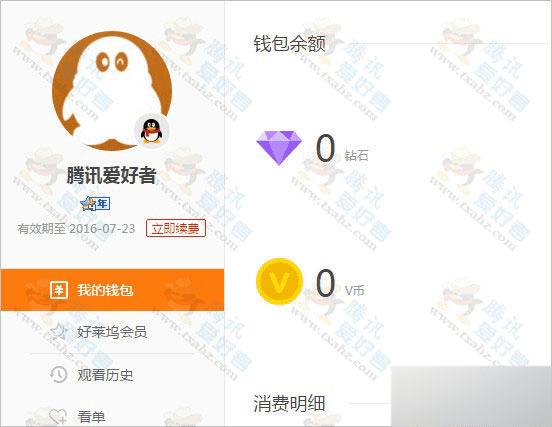Viewport: 552px width, 427px height.
Task: Click the diamond balance number 0
Action: [325, 148]
